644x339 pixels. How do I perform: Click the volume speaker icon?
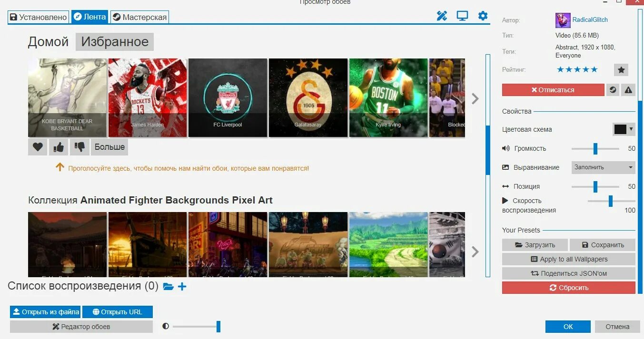pyautogui.click(x=506, y=148)
